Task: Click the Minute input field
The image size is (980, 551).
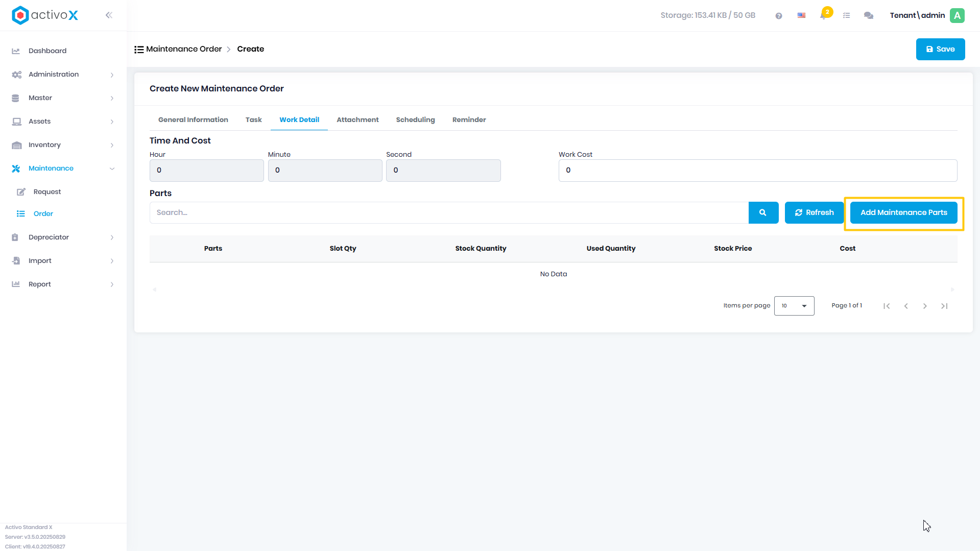Action: pyautogui.click(x=325, y=171)
